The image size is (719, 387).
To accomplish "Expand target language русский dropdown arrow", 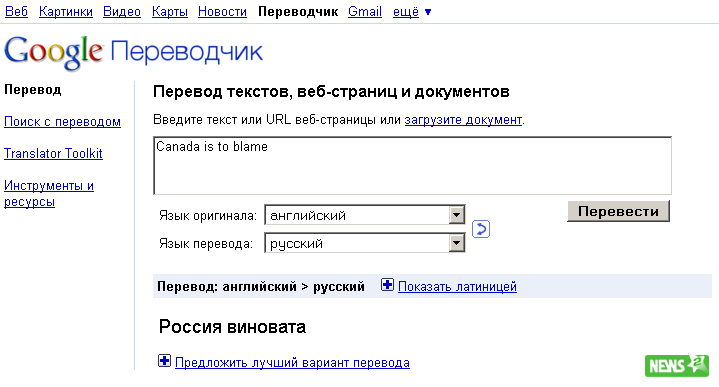I will coord(456,243).
